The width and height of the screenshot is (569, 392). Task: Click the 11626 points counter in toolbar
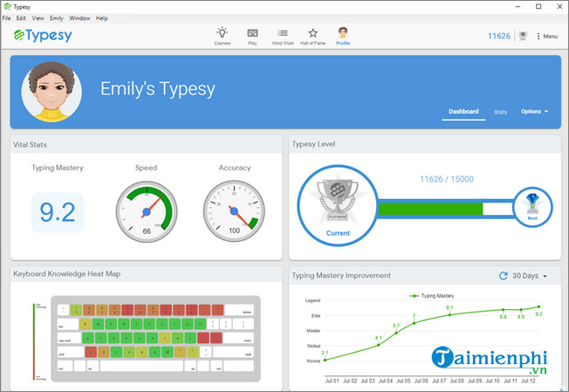pos(499,36)
